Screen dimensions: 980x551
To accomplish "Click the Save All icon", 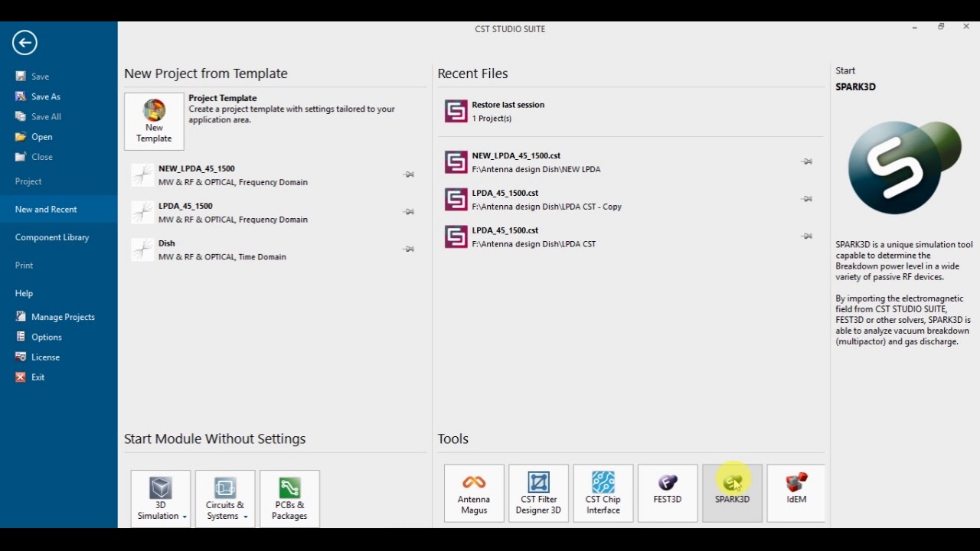I will 21,116.
